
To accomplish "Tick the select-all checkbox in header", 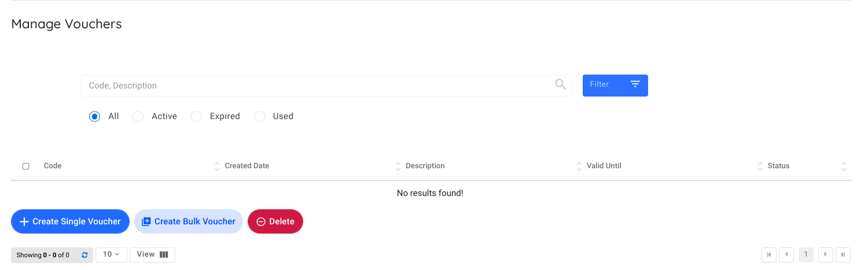I will tap(25, 167).
